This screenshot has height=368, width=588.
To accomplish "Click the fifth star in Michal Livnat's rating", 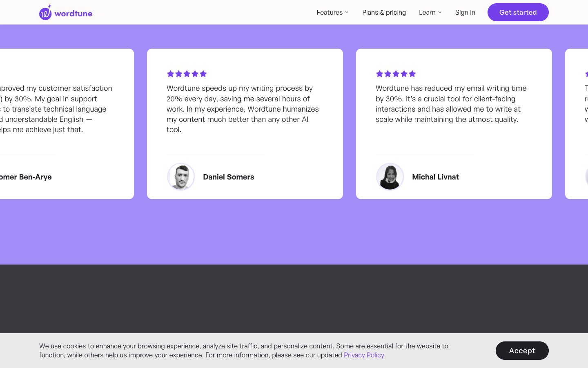I will click(x=412, y=74).
